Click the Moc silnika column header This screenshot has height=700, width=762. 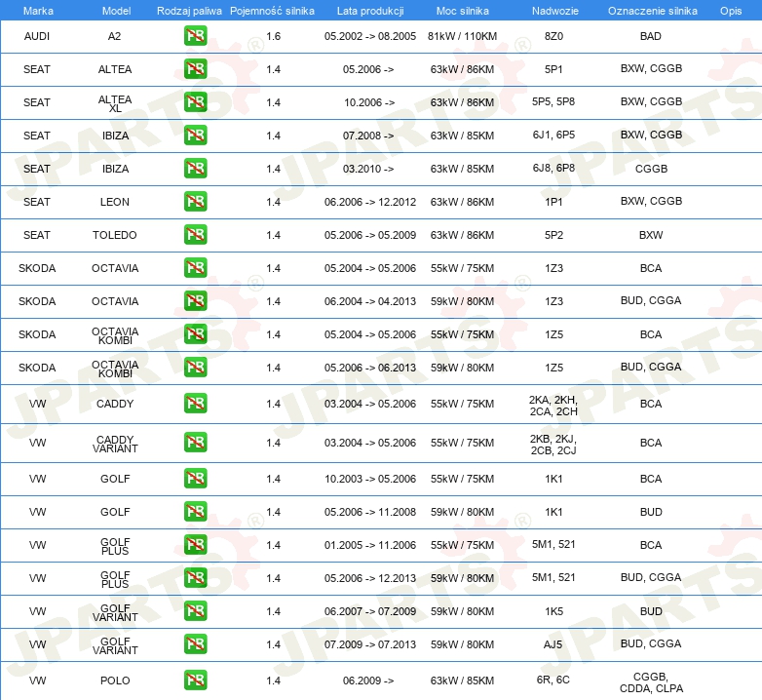462,11
